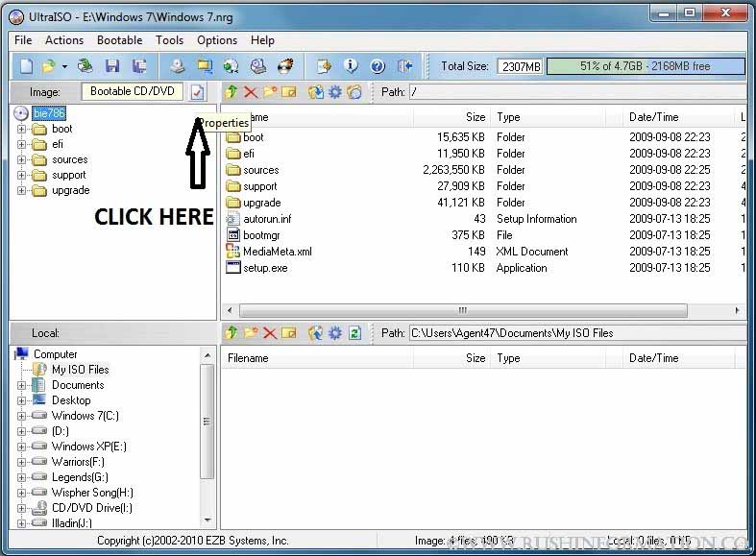Expand the efi folder in image tree
Screen dimensions: 756x556
pyautogui.click(x=21, y=145)
